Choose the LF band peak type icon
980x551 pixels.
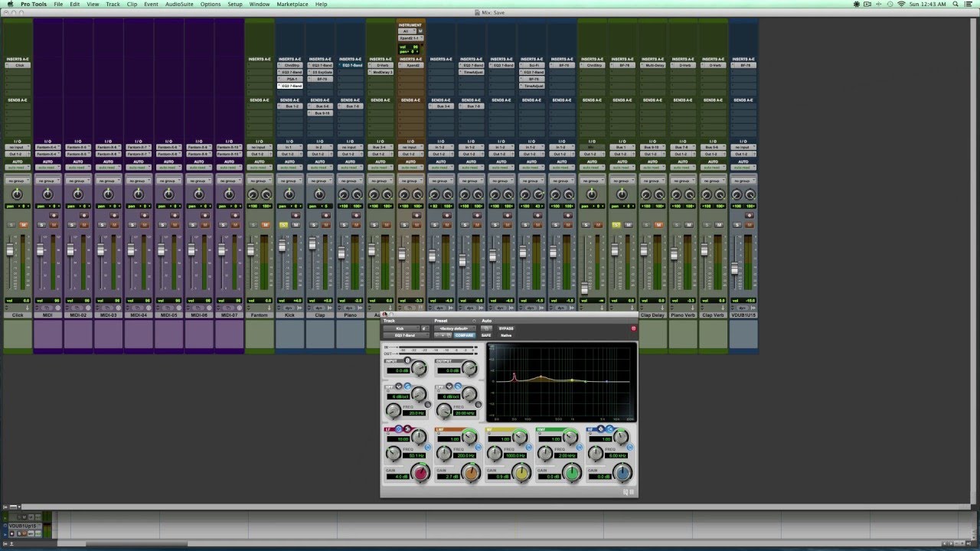pyautogui.click(x=398, y=429)
